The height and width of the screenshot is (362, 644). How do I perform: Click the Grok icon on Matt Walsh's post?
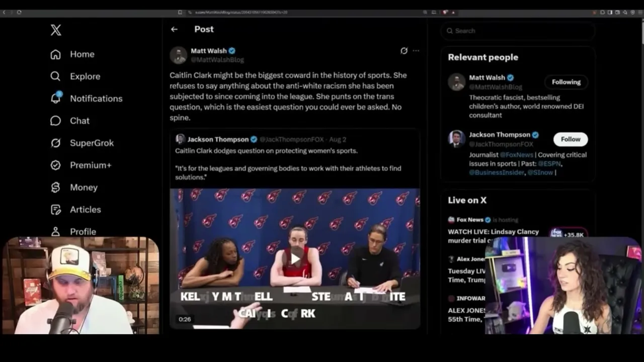tap(404, 51)
